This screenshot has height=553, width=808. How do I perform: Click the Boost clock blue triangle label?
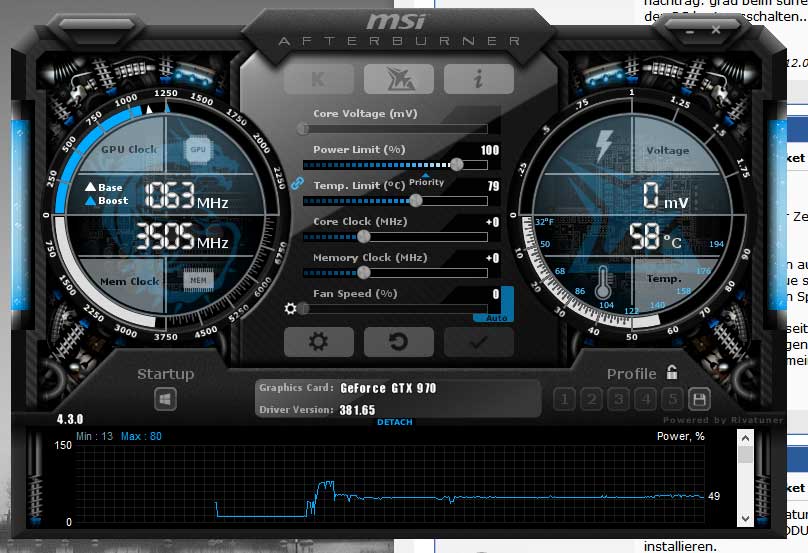pyautogui.click(x=107, y=200)
